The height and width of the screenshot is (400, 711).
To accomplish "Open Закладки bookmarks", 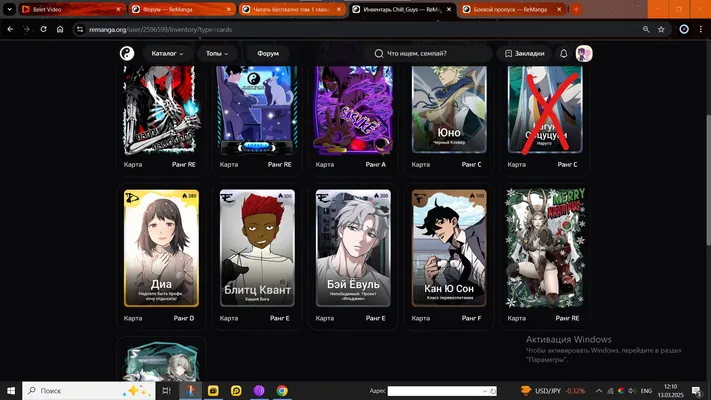I will point(525,54).
